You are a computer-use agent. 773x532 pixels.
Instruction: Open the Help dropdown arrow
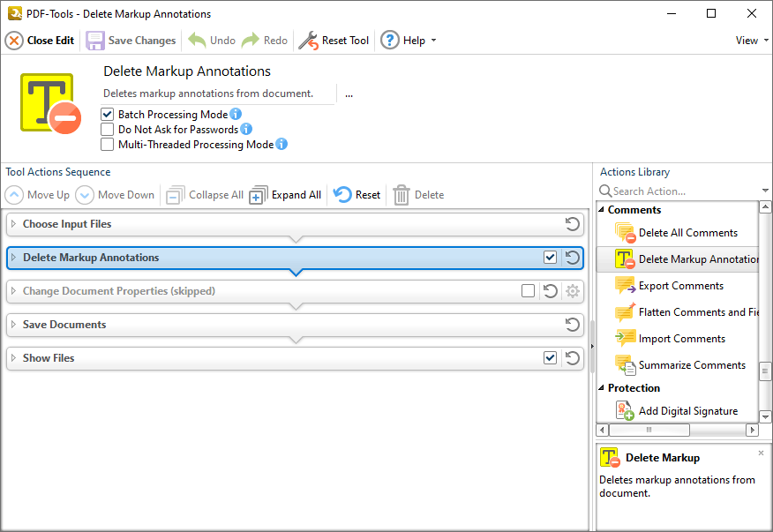click(x=434, y=41)
